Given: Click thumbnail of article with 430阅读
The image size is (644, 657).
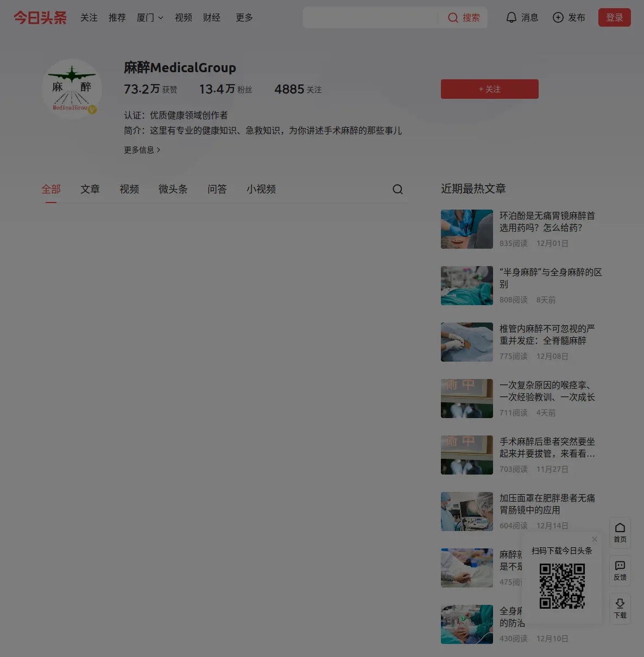Looking at the screenshot, I should pyautogui.click(x=467, y=624).
